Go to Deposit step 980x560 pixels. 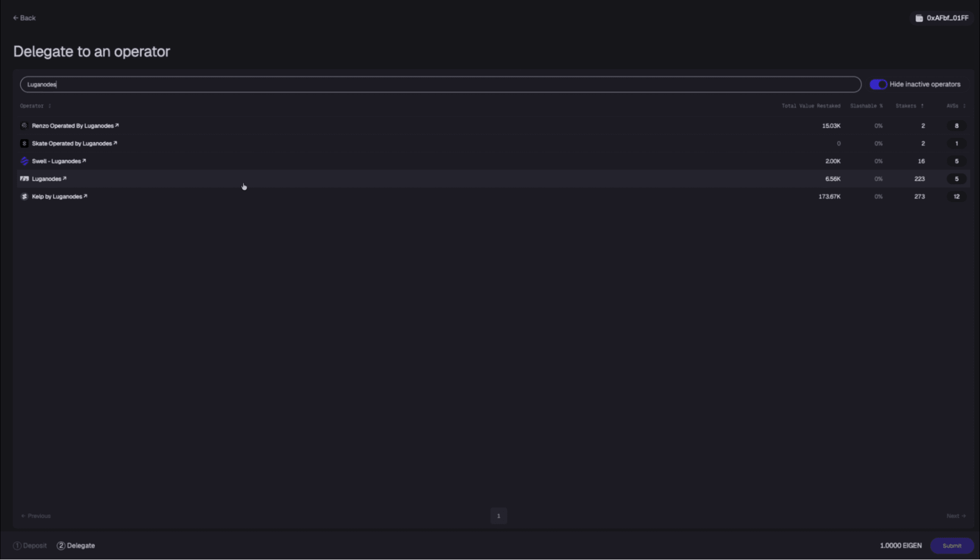coord(30,545)
